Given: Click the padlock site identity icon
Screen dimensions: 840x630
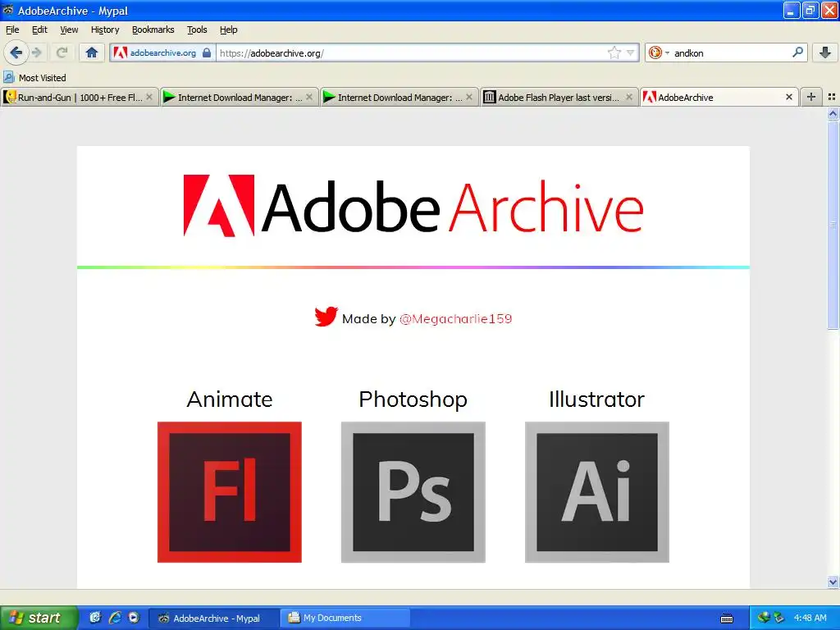Looking at the screenshot, I should [x=206, y=52].
